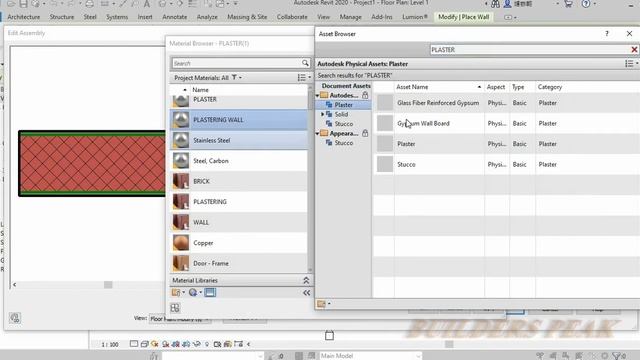Choose the Text tool 'A' icon in Quick Access
The width and height of the screenshot is (640, 360).
(147, 4)
